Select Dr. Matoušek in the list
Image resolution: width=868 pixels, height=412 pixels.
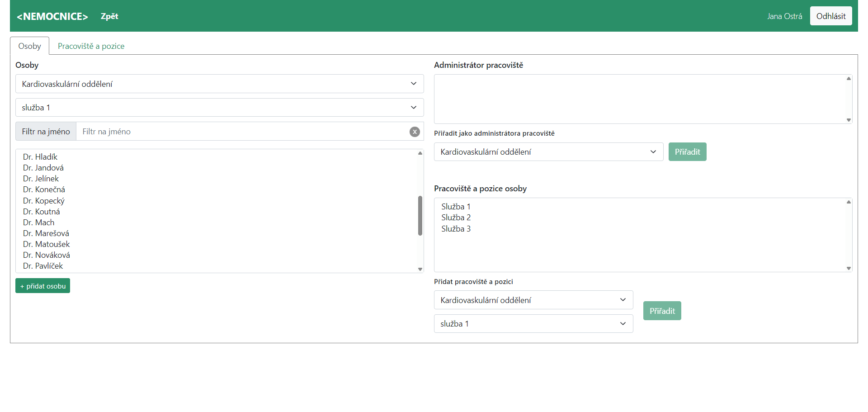(47, 244)
